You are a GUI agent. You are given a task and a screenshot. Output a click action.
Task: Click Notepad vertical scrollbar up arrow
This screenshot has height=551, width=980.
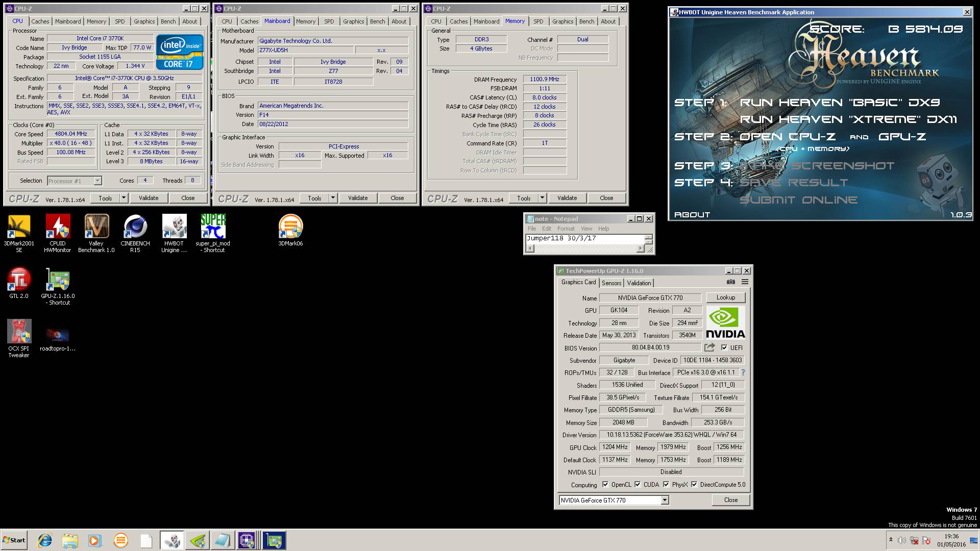point(649,237)
